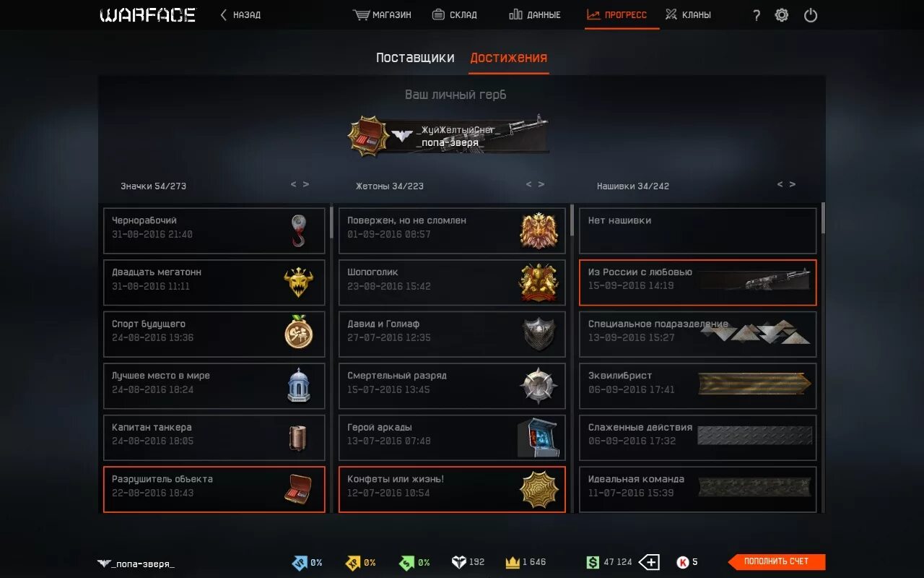
Task: Go to next page of Нашивки
Action: click(x=792, y=184)
